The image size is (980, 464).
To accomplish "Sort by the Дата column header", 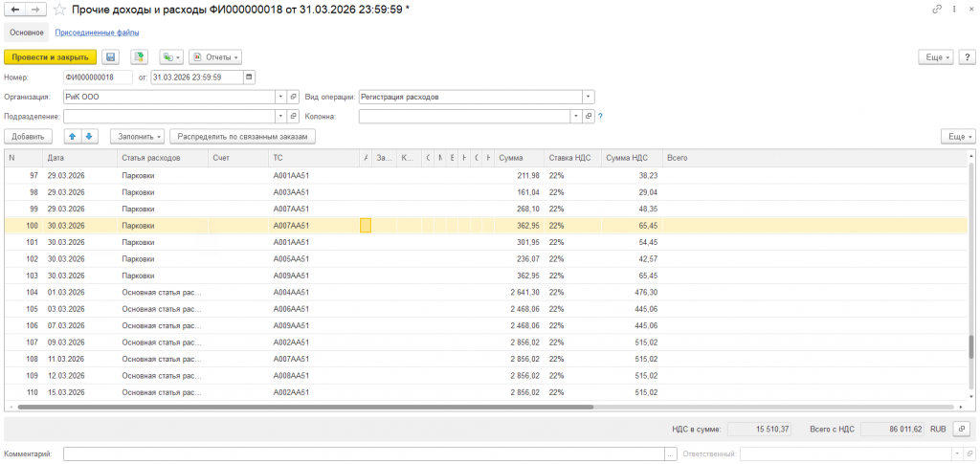I will coord(80,158).
